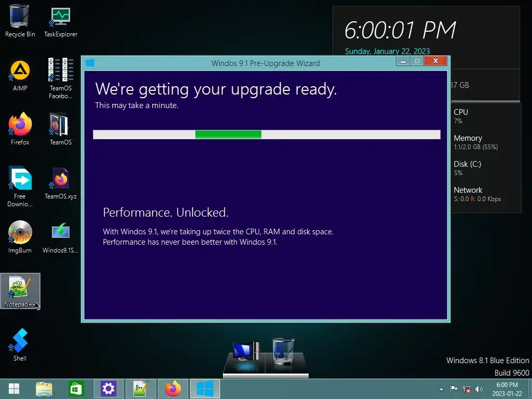Image resolution: width=532 pixels, height=399 pixels.
Task: Open the Recycle Bin desktop icon
Action: tap(20, 20)
